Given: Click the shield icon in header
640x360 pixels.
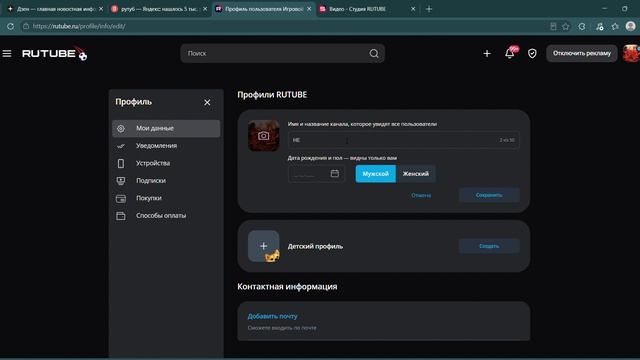Looking at the screenshot, I should click(x=532, y=53).
